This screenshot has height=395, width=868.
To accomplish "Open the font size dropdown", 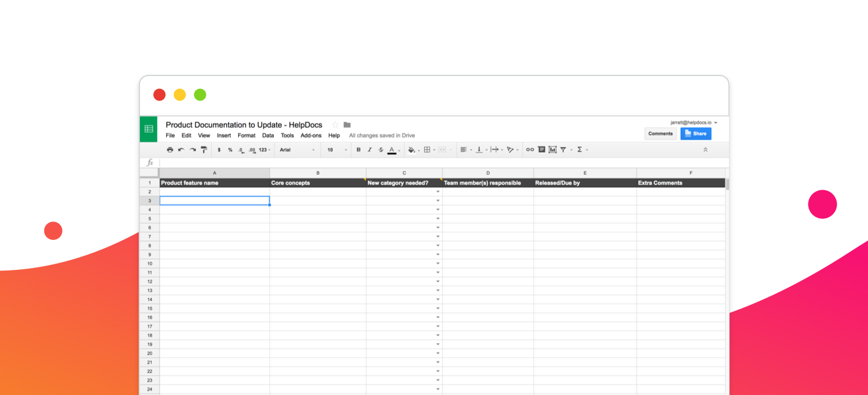I will pos(335,149).
